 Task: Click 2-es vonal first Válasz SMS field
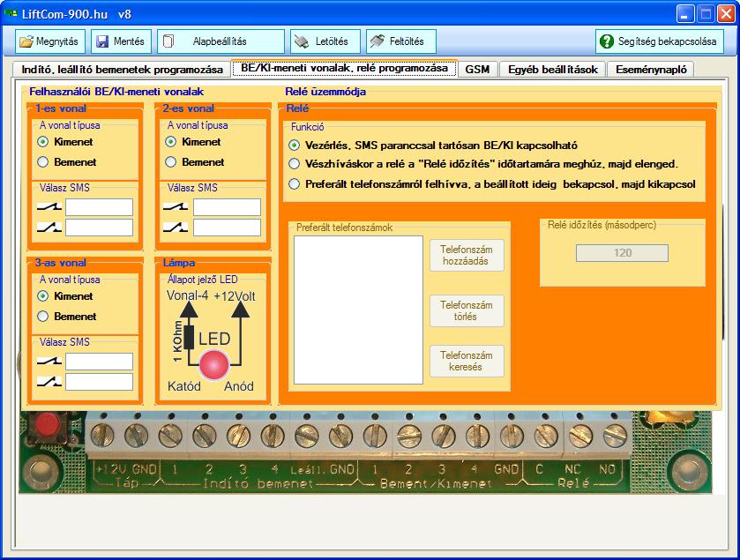click(x=227, y=207)
